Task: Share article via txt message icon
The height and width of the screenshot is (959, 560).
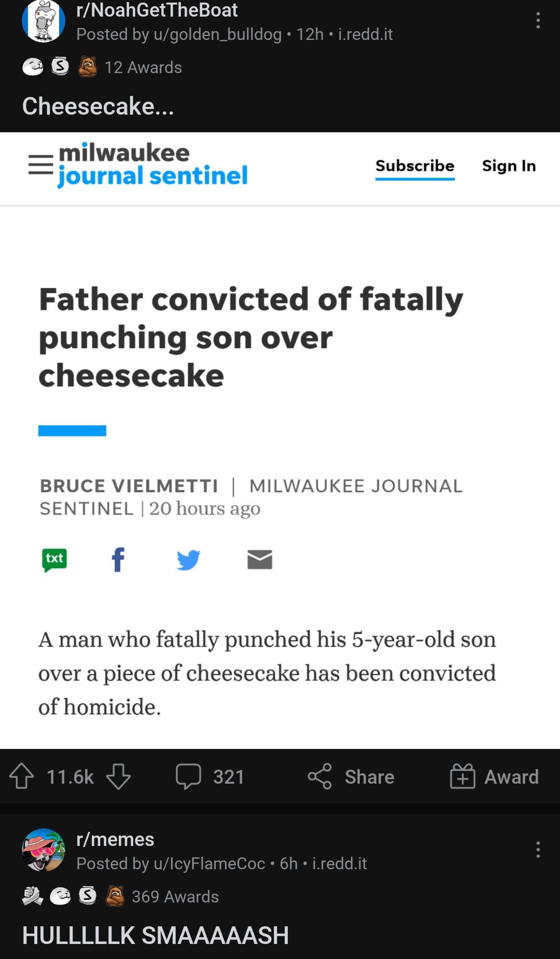Action: 54,560
